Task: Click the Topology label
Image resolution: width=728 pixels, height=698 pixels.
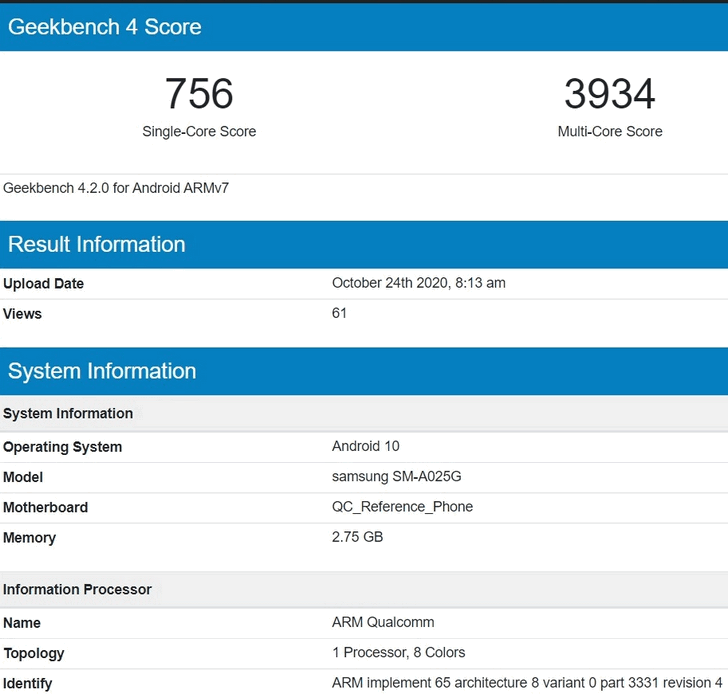Action: click(x=33, y=653)
